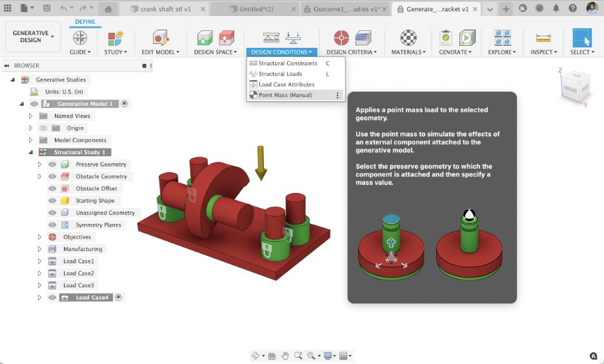Hide Preserve Geometry using its eye icon
Screen dimensions: 604x364
53,165
